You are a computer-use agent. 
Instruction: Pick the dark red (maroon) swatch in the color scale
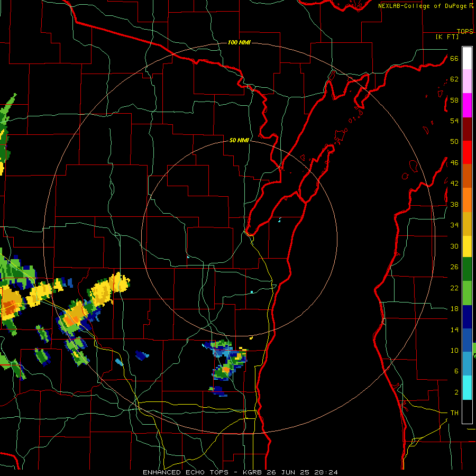(x=467, y=129)
